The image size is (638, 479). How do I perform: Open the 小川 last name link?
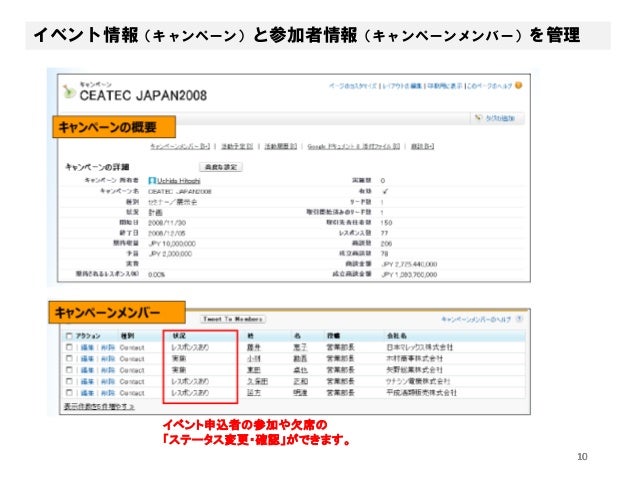pyautogui.click(x=253, y=359)
